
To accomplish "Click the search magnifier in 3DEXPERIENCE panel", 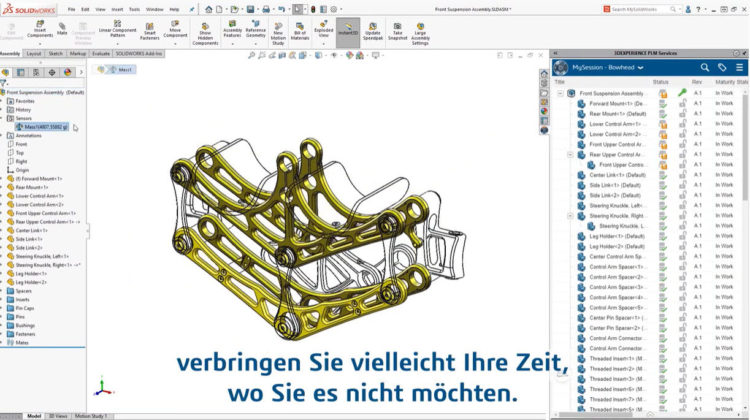I will (x=705, y=67).
